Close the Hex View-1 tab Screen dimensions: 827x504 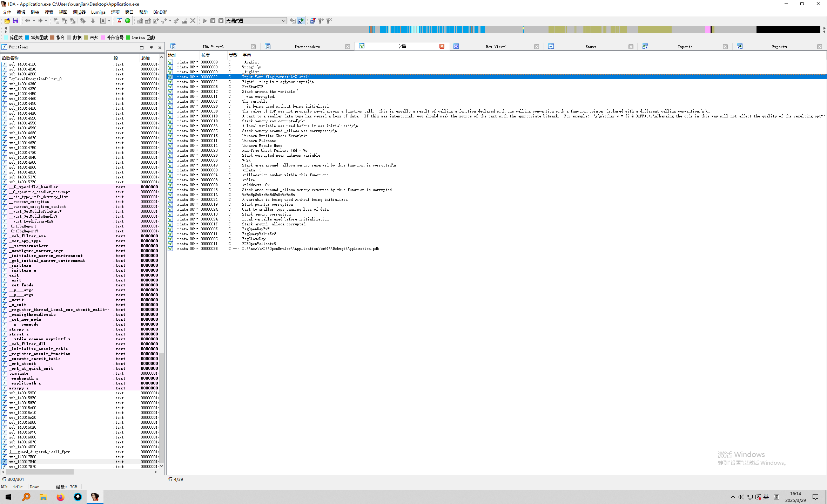[536, 47]
